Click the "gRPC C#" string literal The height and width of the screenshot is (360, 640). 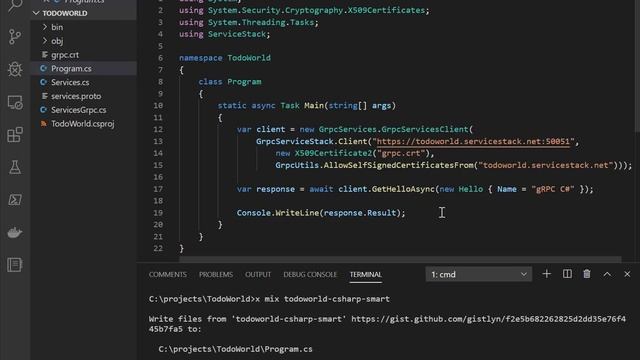[x=553, y=189]
